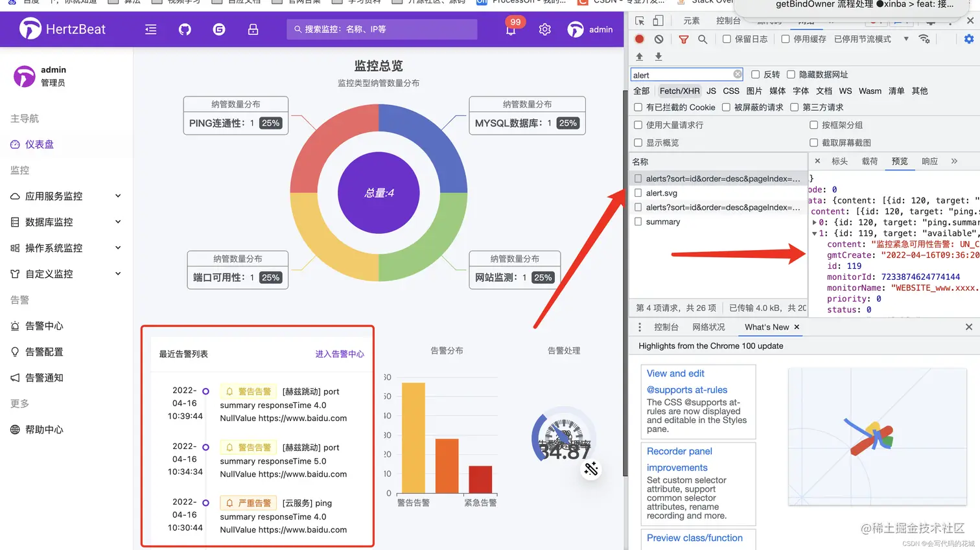
Task: Toggle the sidebar collapse menu icon
Action: (x=151, y=29)
